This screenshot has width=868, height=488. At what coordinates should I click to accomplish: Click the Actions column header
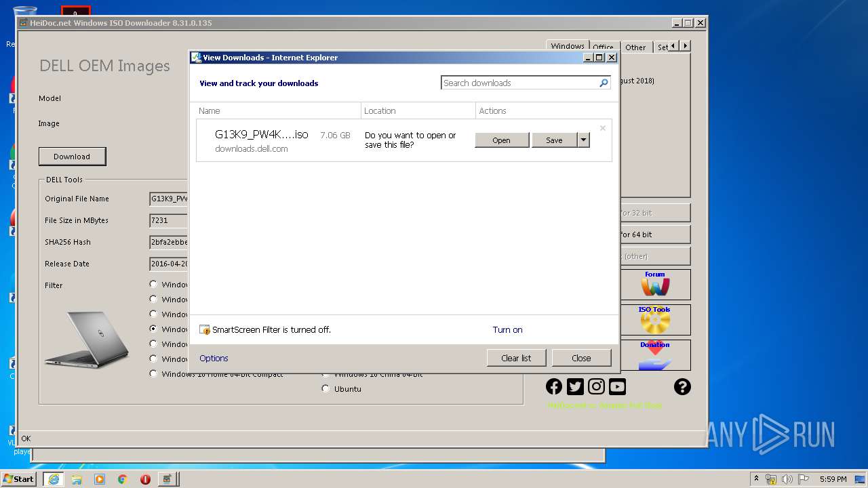547,110
